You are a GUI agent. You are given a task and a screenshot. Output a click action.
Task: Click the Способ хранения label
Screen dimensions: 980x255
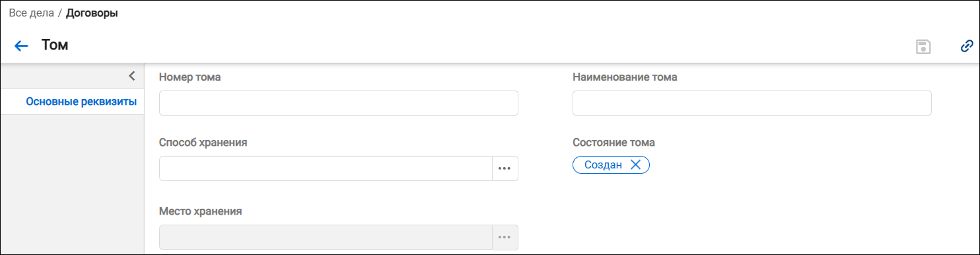(203, 143)
